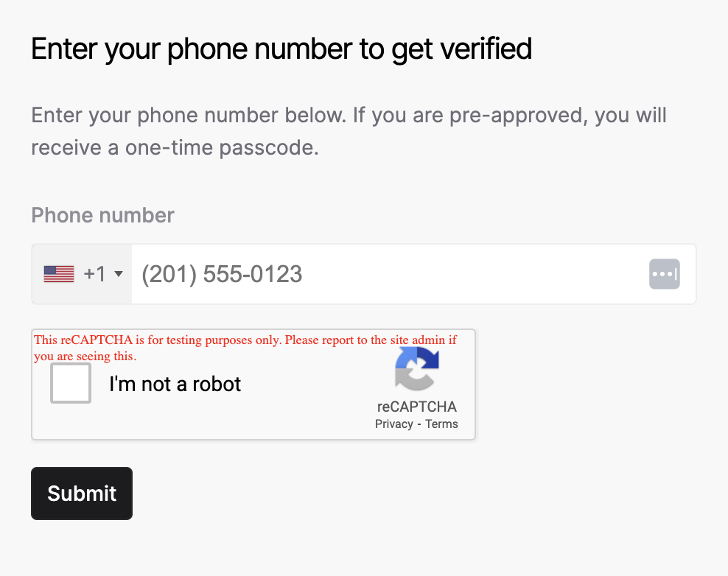
Task: Open the reCAPTCHA Terms link
Action: click(441, 424)
